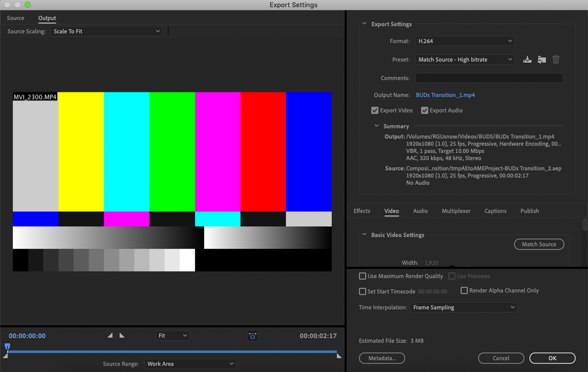Collapse the Summary section
588x372 pixels.
[x=376, y=126]
